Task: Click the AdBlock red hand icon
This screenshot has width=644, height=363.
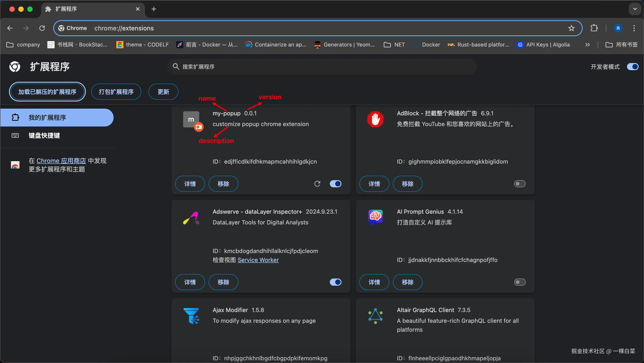Action: (x=375, y=119)
